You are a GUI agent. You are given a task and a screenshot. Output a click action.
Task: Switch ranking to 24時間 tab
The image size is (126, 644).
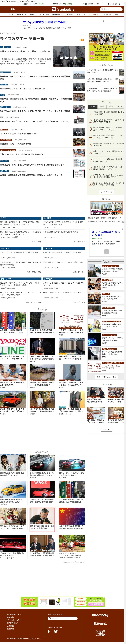[102, 106]
